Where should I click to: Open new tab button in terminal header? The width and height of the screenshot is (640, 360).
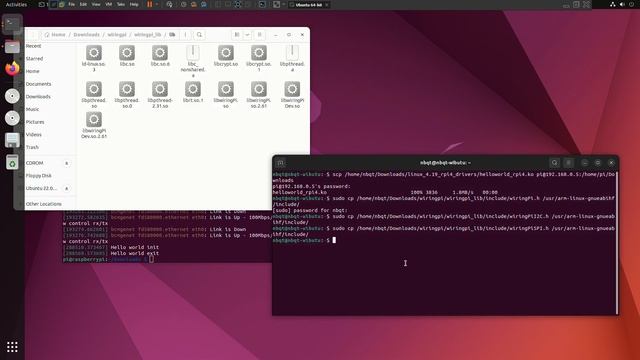pos(280,163)
